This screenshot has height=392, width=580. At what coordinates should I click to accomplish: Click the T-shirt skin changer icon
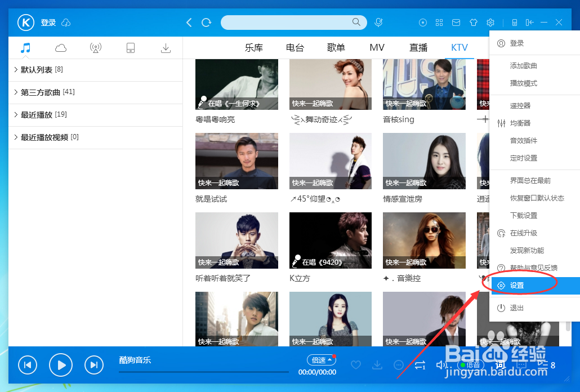[473, 23]
